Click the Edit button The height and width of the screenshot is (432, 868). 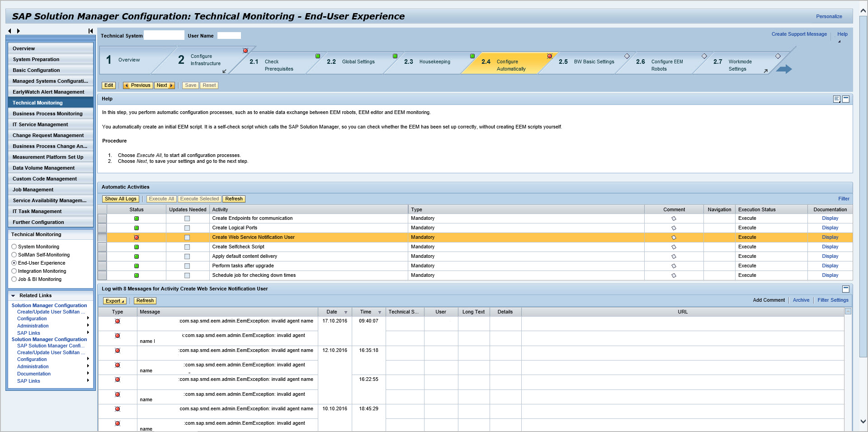coord(108,85)
